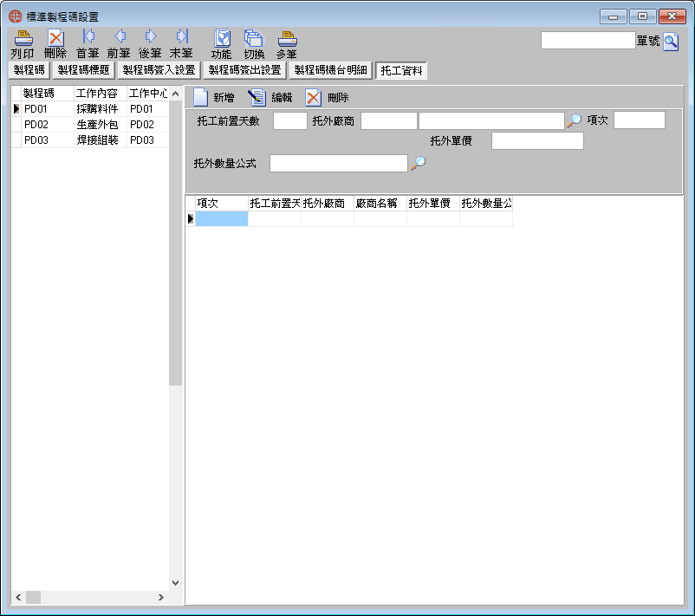Screen dimensions: 695x616
Task: Click the 焊接組裝 cell
Action: 101,140
